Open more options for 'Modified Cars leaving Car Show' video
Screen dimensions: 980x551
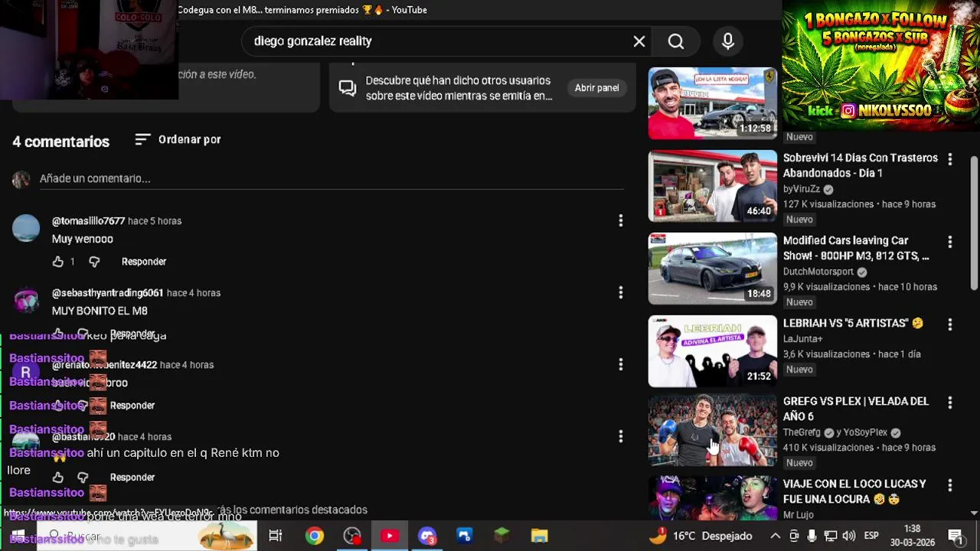(x=950, y=242)
